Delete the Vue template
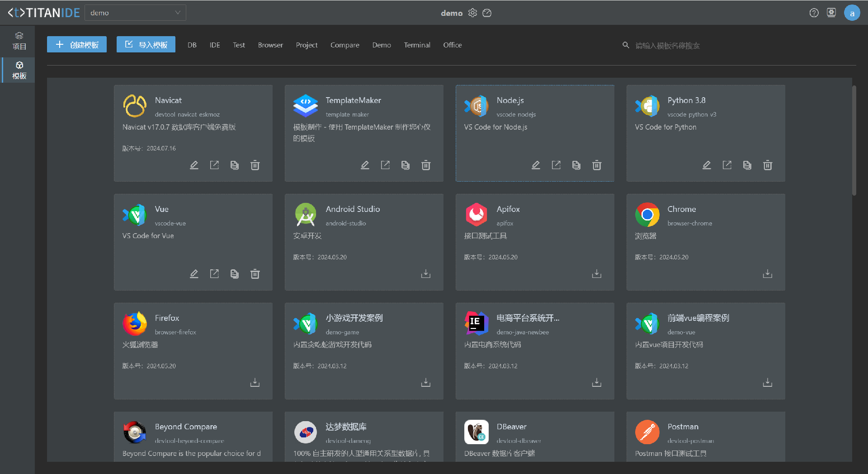868x474 pixels. tap(255, 274)
